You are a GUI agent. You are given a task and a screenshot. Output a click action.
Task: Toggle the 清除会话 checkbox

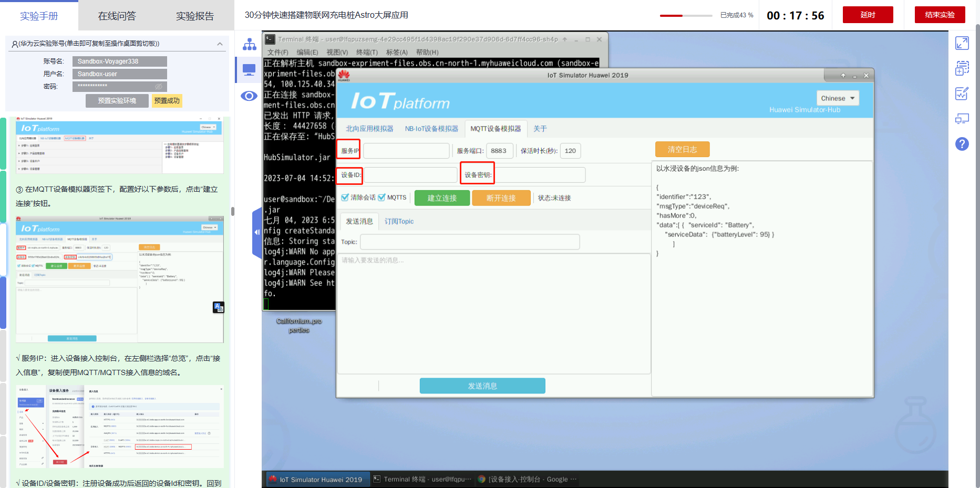(x=345, y=198)
